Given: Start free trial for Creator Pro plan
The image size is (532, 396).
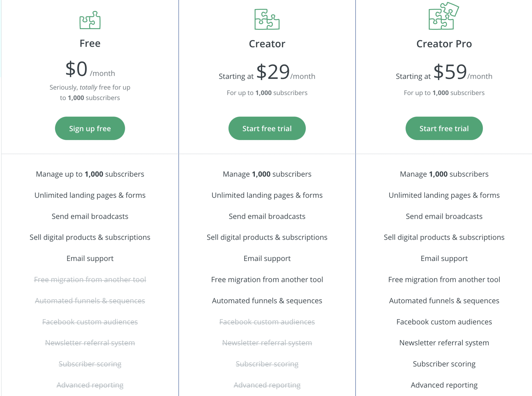Looking at the screenshot, I should point(444,128).
